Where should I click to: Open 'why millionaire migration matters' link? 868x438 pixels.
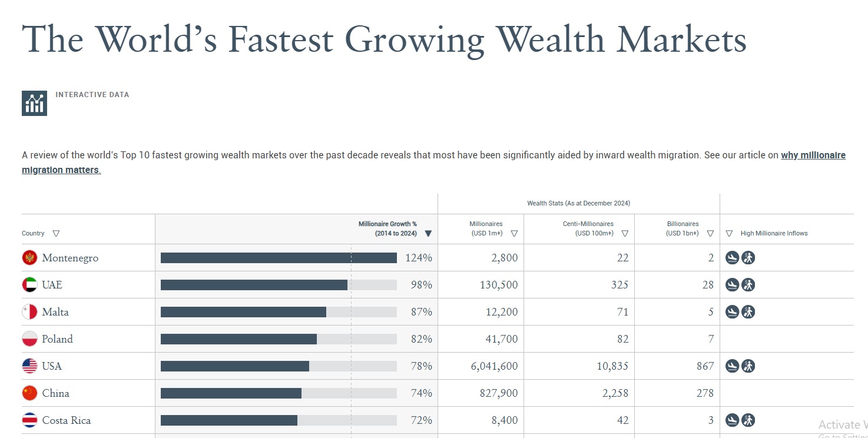433,163
